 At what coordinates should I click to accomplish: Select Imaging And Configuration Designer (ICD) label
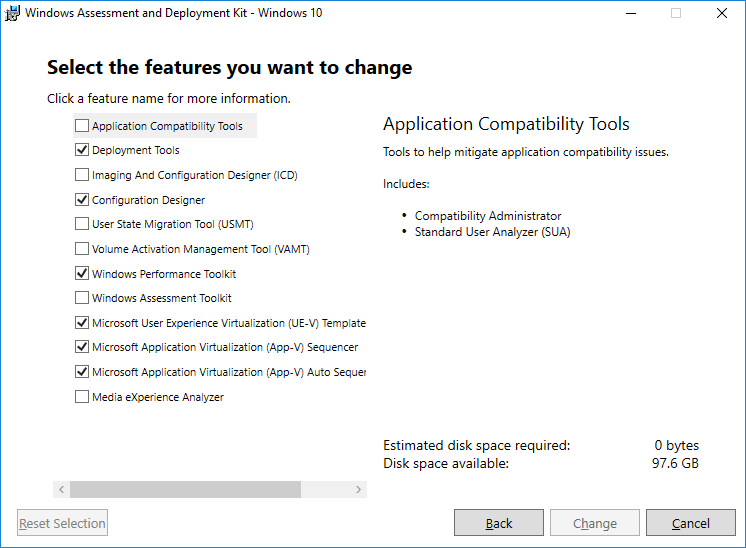point(195,175)
